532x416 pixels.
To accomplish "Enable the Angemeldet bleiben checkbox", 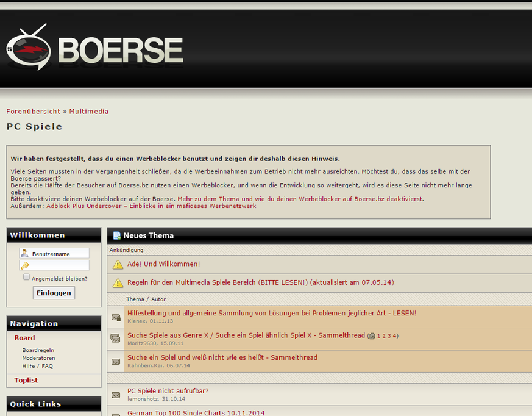I will tap(26, 278).
